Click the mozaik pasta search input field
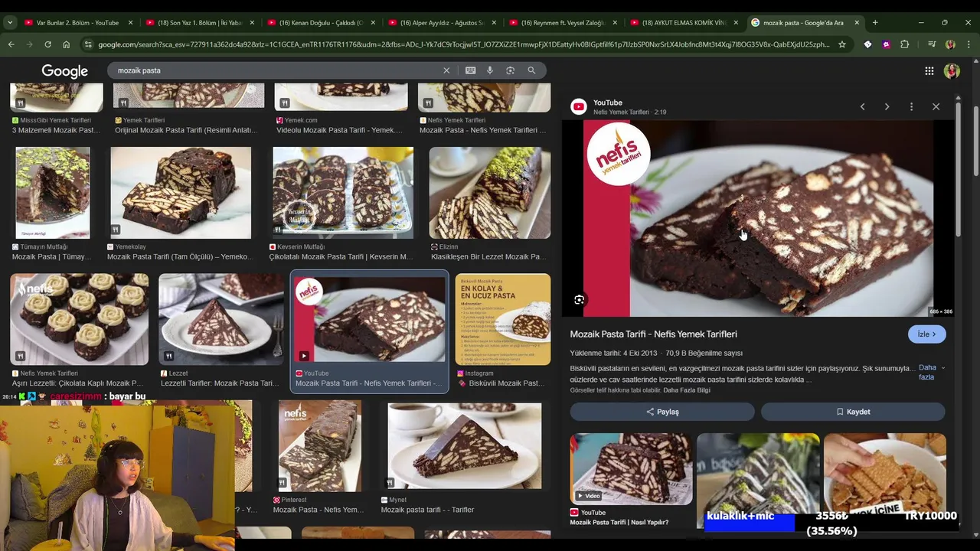 [276, 70]
